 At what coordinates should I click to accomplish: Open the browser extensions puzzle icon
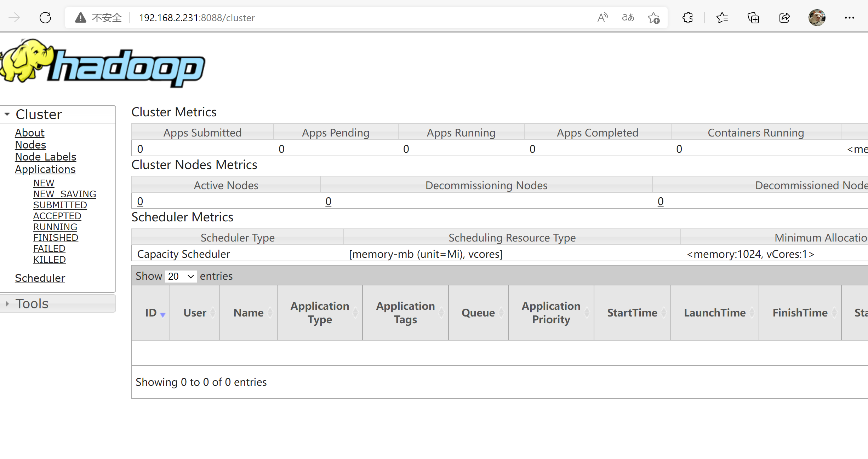tap(687, 18)
